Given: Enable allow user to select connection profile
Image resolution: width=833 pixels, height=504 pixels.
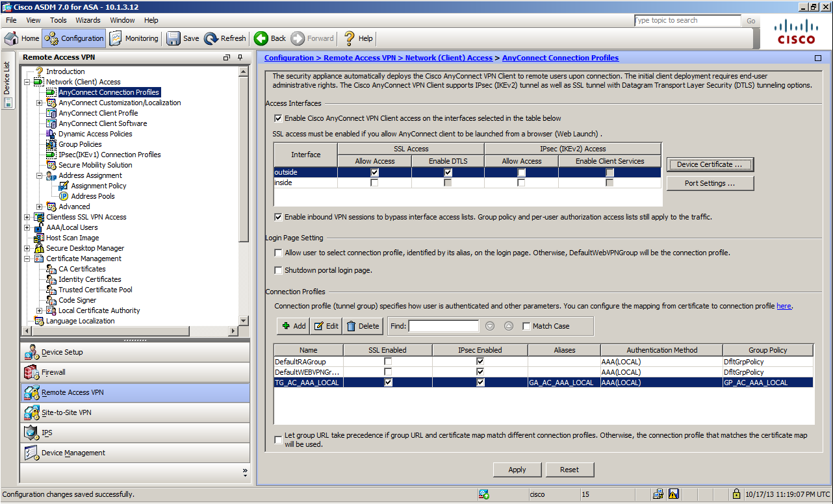Looking at the screenshot, I should click(278, 253).
